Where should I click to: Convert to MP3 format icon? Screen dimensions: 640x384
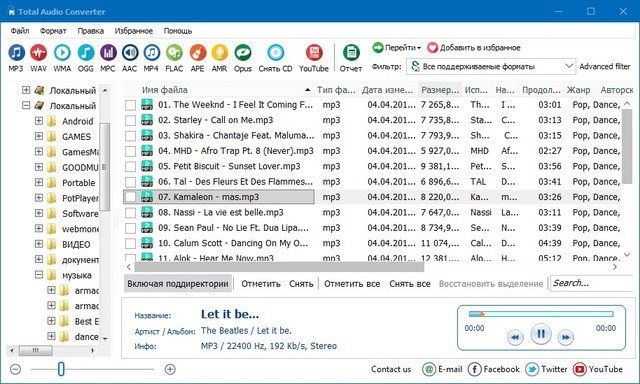pyautogui.click(x=16, y=53)
